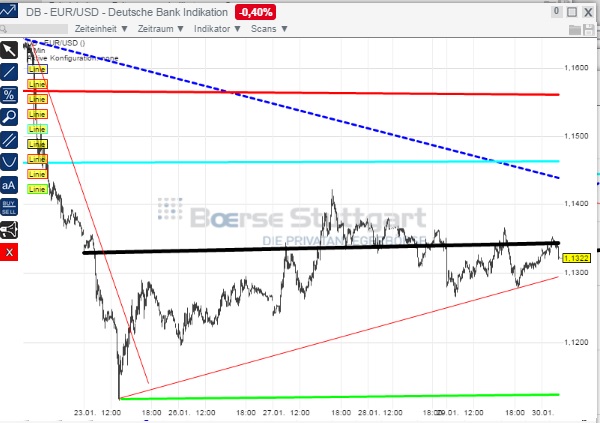
Task: Select the green Linie label
Action: 37,189
